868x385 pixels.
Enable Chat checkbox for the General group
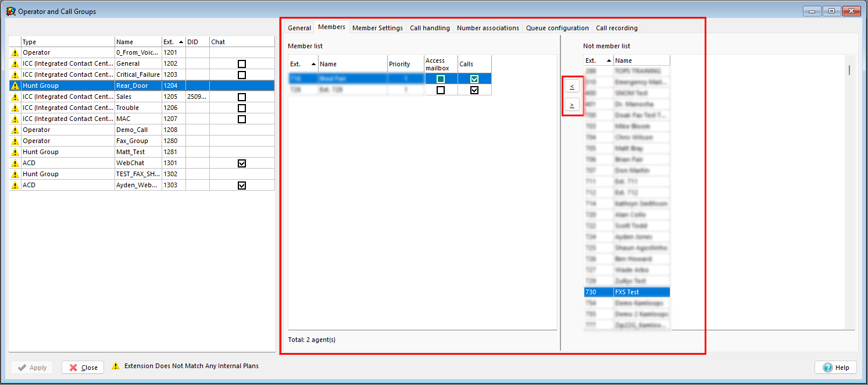point(242,64)
